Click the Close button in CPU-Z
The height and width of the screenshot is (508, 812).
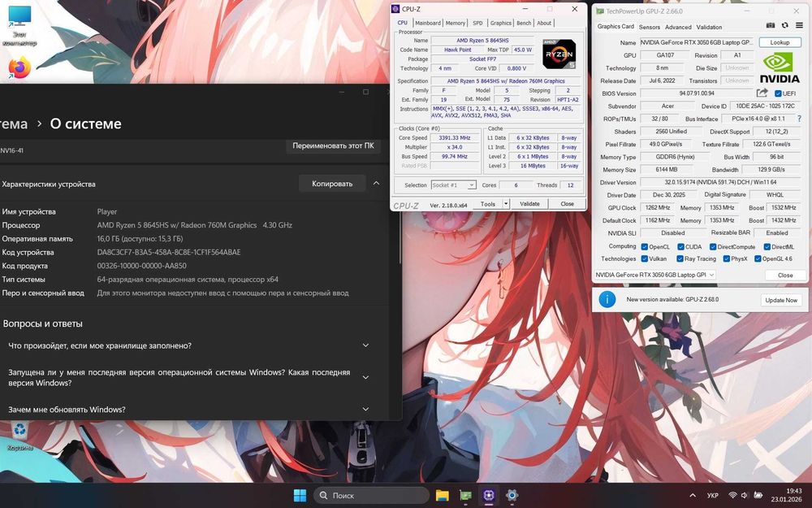pos(567,204)
